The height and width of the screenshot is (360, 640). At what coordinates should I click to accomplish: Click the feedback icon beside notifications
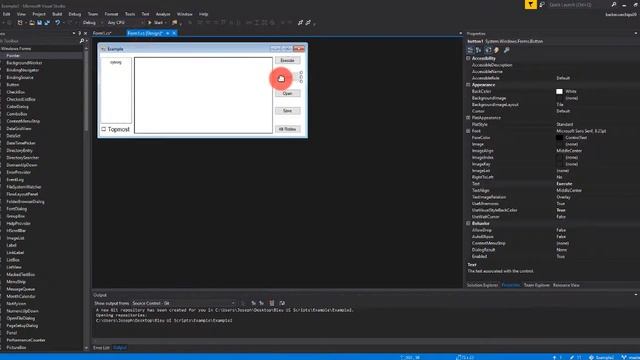pyautogui.click(x=542, y=4)
